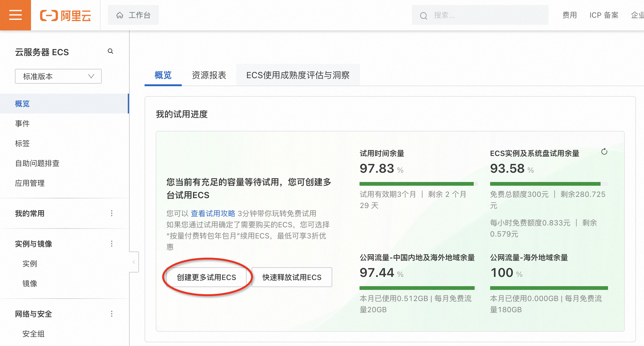
Task: Click the home icon beside 工作台
Action: tap(120, 15)
